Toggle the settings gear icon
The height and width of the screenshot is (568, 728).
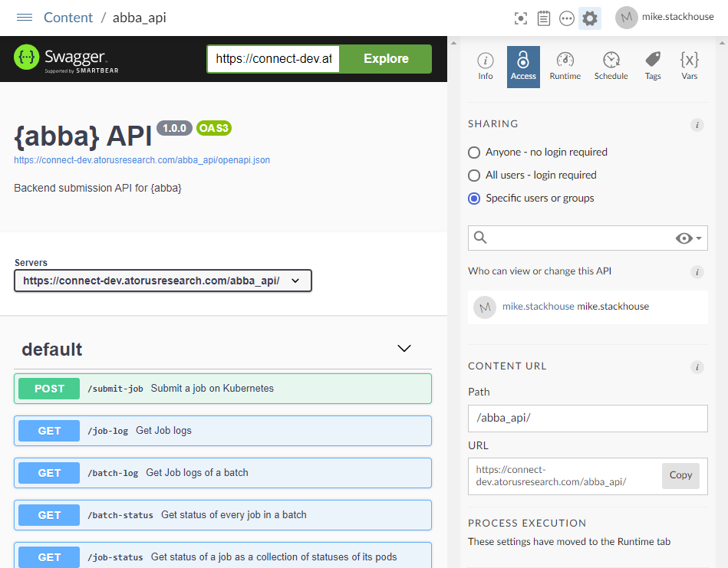pos(590,18)
